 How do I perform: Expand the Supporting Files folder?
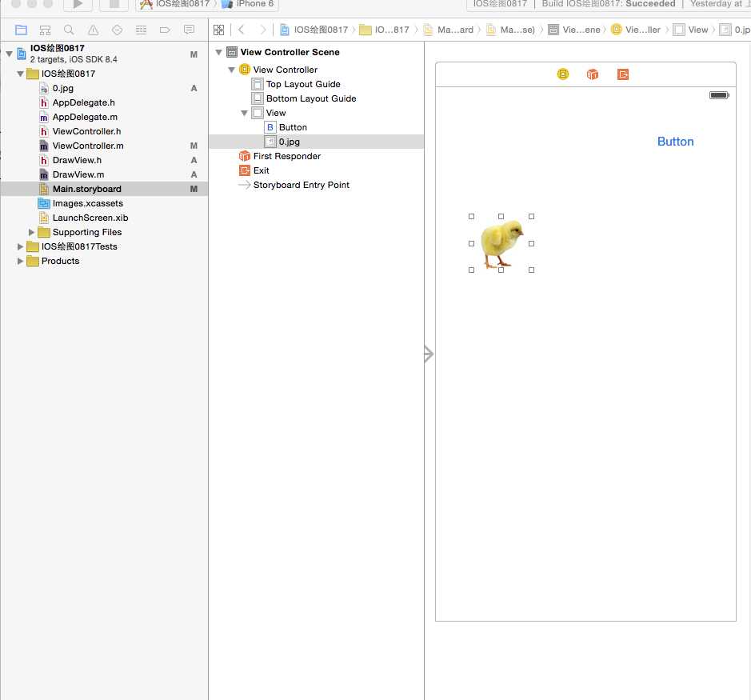32,232
